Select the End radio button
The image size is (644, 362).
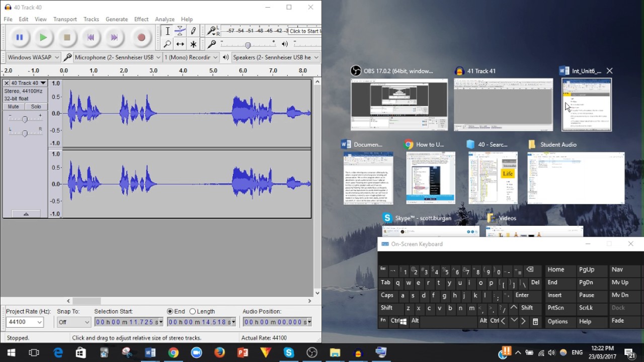point(170,311)
